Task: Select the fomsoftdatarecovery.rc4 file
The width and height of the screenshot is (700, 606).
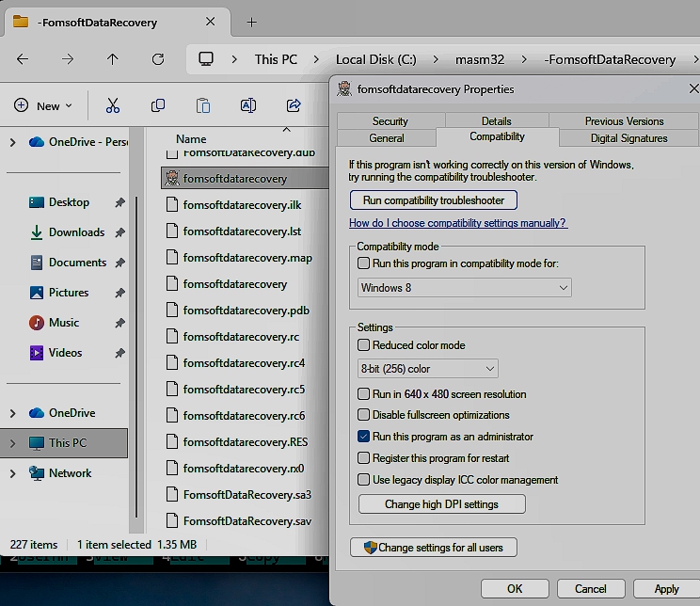Action: pyautogui.click(x=235, y=363)
